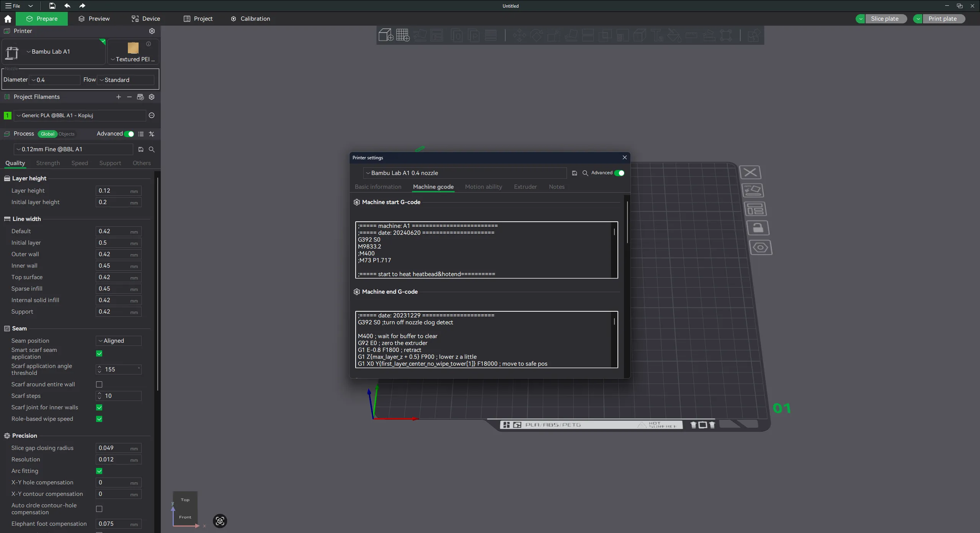Open the Preview tab
980x533 pixels.
[99, 18]
